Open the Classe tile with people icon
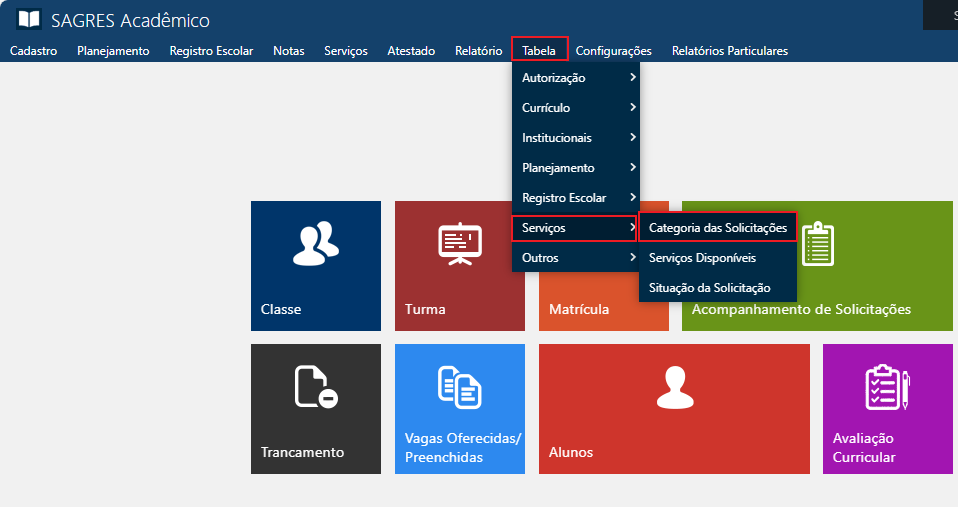The width and height of the screenshot is (958, 507). pos(315,243)
